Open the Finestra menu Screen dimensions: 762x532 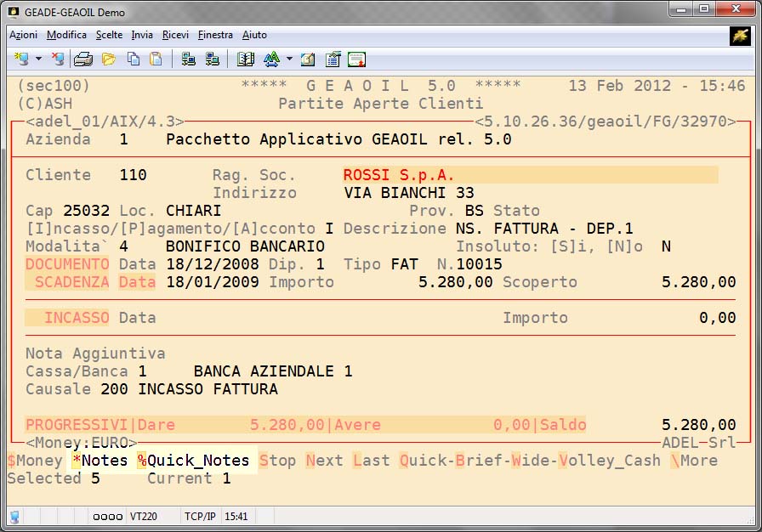pos(215,35)
